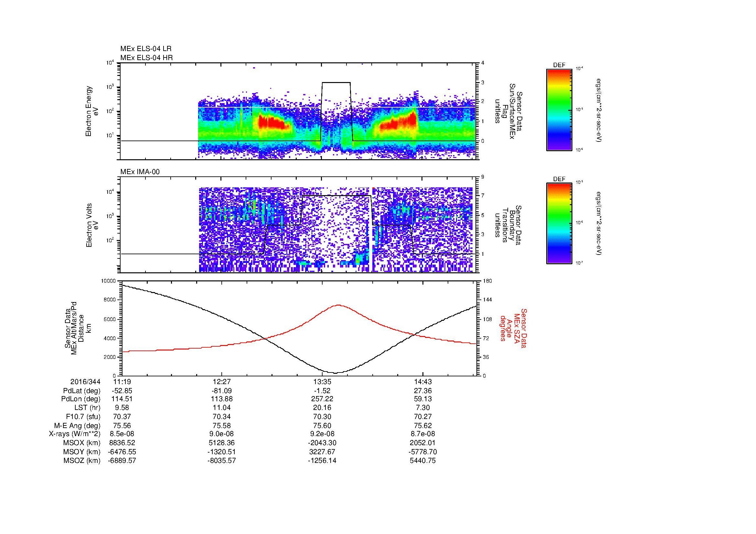This screenshot has height=534, width=756.
Task: Click the "PdLon (deg)" row label
Action: click(x=81, y=399)
